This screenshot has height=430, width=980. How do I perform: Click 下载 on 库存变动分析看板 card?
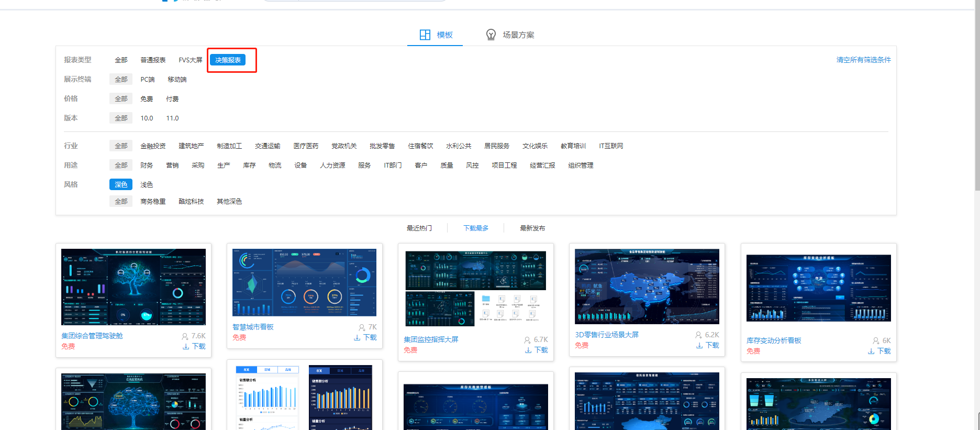click(x=884, y=351)
